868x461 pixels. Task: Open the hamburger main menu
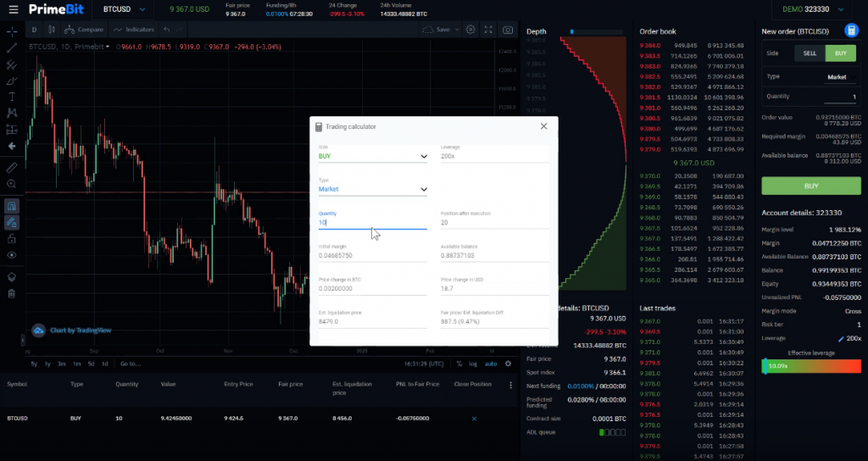tap(14, 9)
